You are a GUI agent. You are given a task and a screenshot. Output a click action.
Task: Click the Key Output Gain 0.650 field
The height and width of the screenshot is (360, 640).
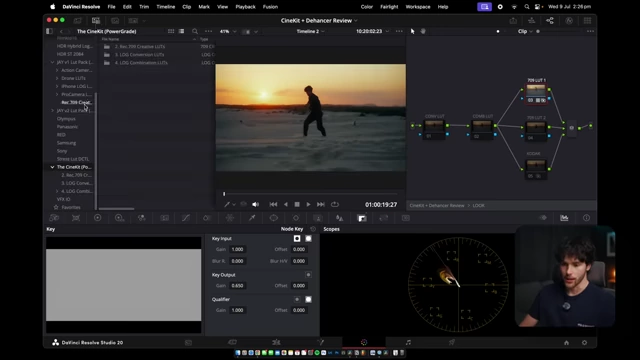237,286
